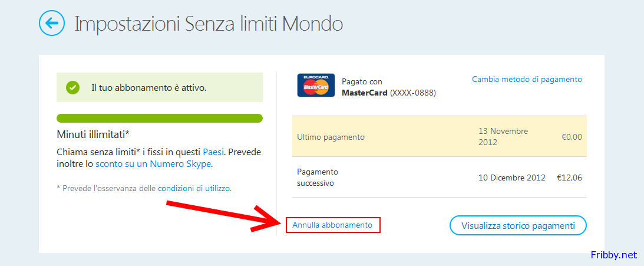Select the Ultimo pagamento row label
Viewport: 644px width, 266px height.
(x=331, y=137)
